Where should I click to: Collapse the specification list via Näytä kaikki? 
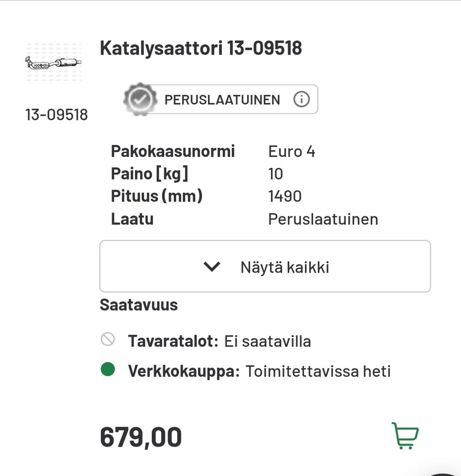[265, 266]
